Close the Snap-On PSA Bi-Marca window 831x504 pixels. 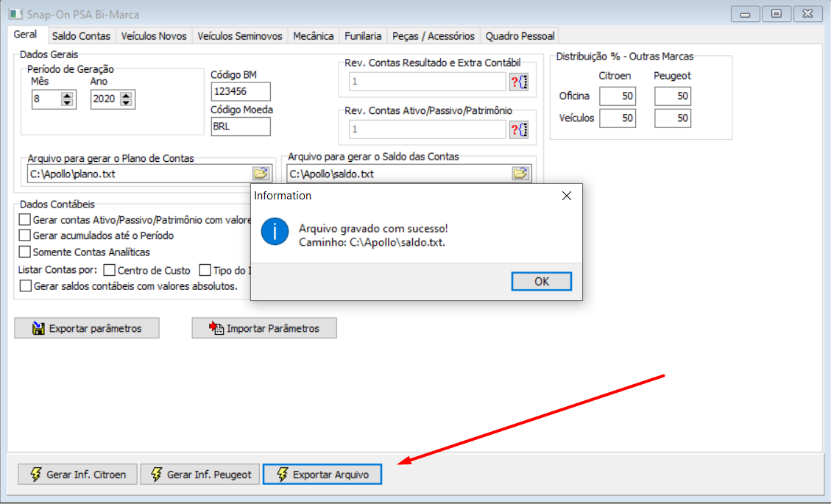pos(807,14)
